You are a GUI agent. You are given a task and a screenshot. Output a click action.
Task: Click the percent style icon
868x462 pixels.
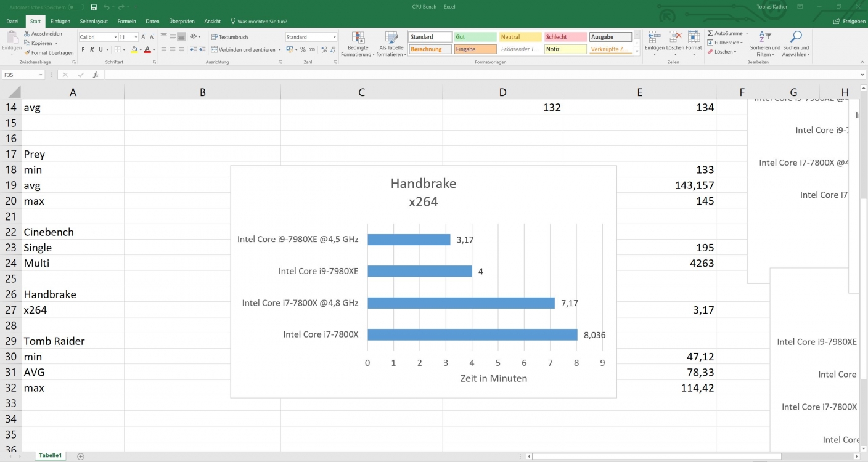(x=303, y=49)
